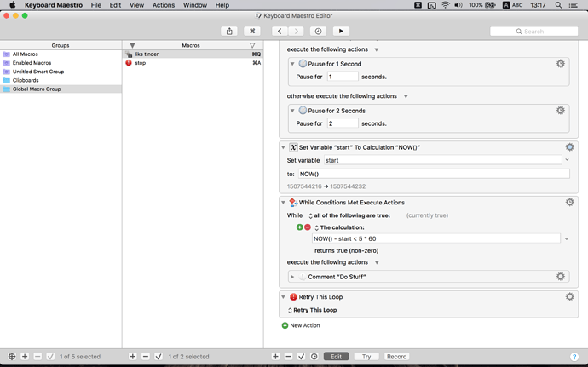Click the Record button
This screenshot has height=367, width=588.
point(396,357)
